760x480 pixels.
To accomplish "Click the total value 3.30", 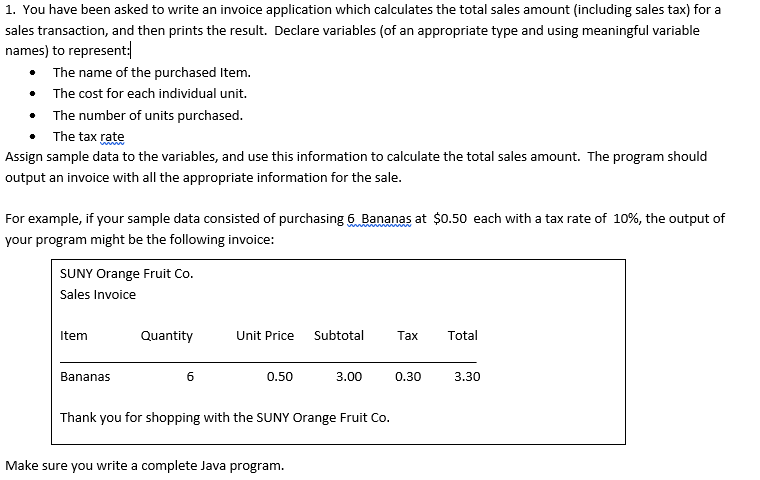I will 467,377.
